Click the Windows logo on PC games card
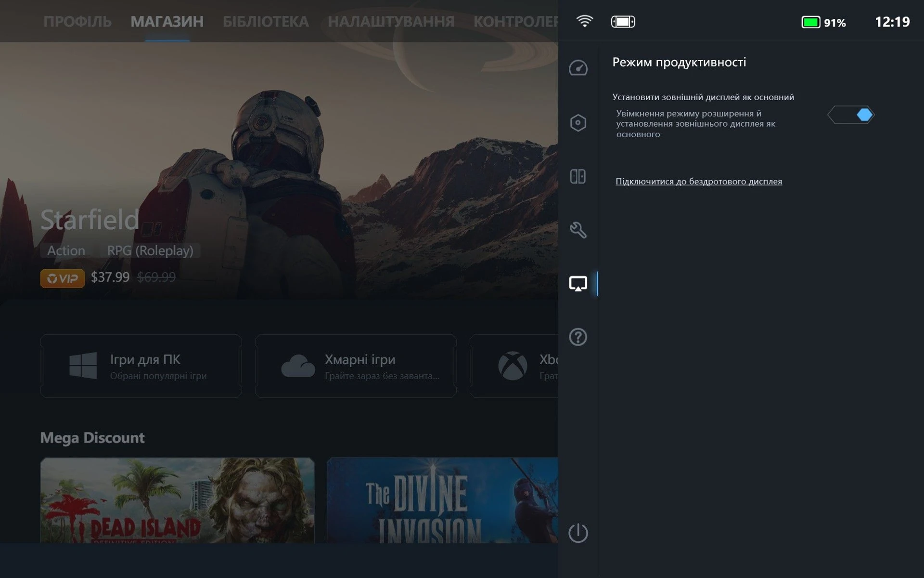This screenshot has height=578, width=924. click(83, 366)
